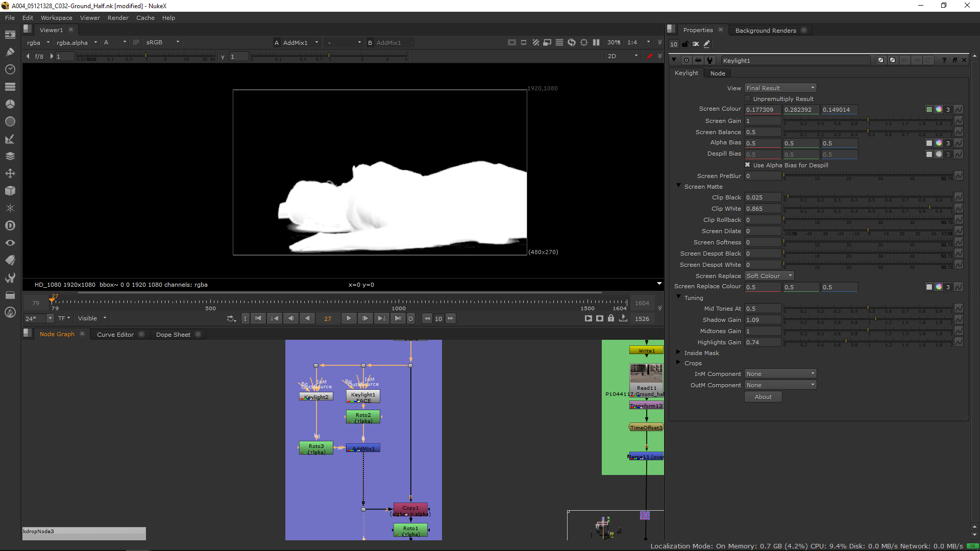The width and height of the screenshot is (980, 551).
Task: Toggle Use Alpha Bias for Despill
Action: (x=748, y=165)
